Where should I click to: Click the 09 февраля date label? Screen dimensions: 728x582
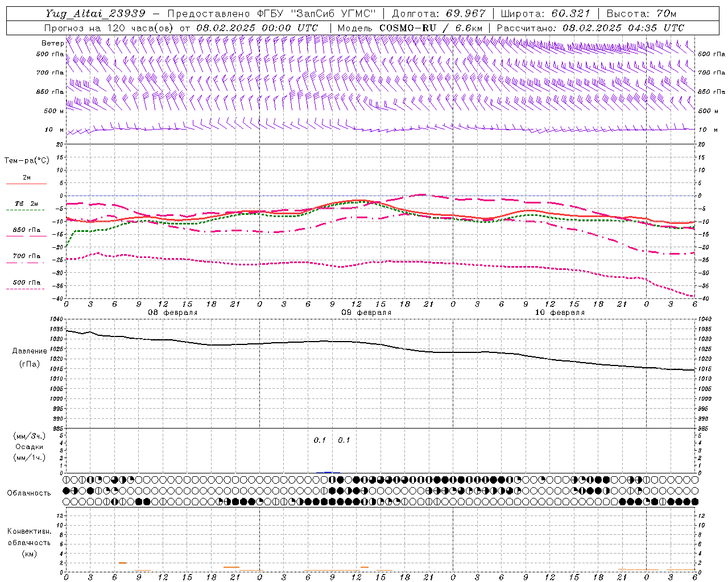pyautogui.click(x=366, y=313)
